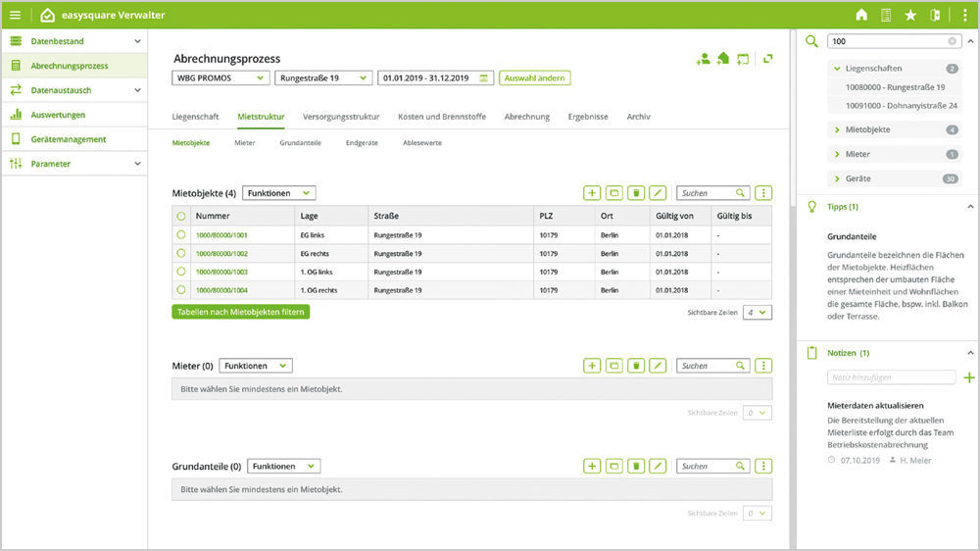This screenshot has width=980, height=551.
Task: Click the Mietobjekte Suchen search field
Action: [706, 194]
